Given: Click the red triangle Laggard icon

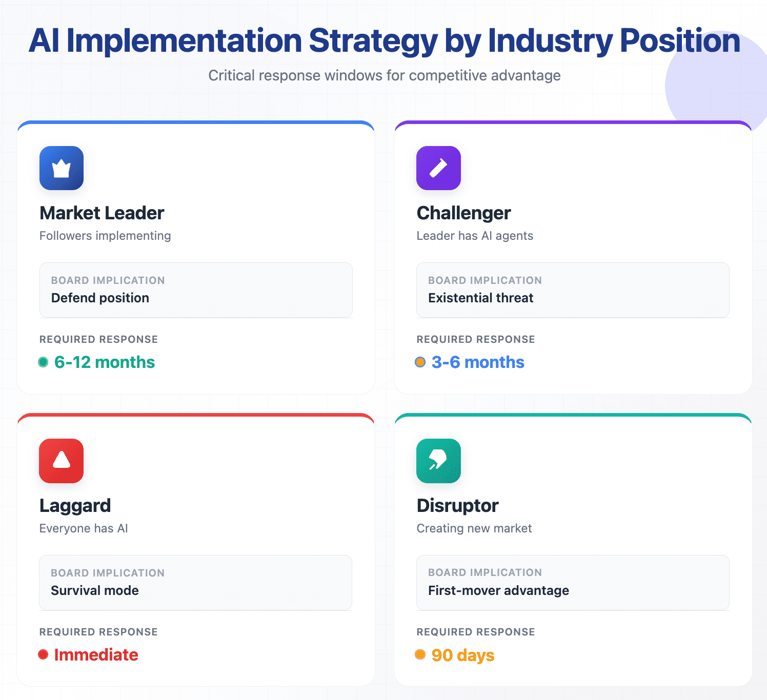Looking at the screenshot, I should [x=62, y=461].
